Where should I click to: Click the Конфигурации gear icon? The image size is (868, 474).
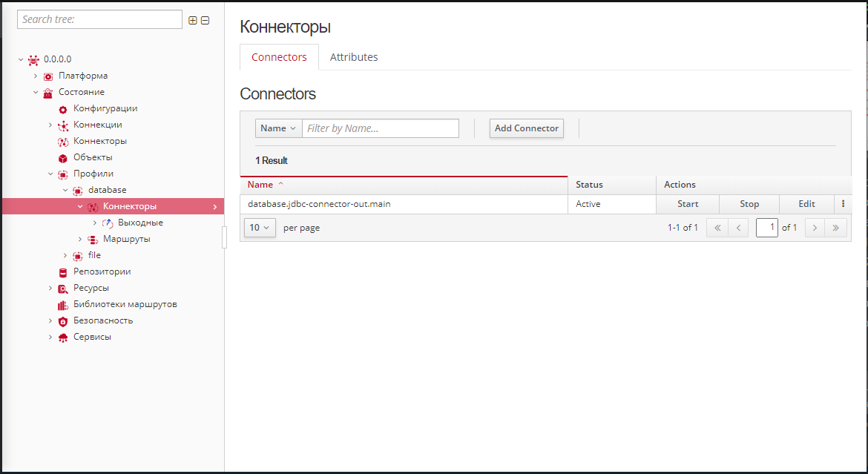[63, 108]
